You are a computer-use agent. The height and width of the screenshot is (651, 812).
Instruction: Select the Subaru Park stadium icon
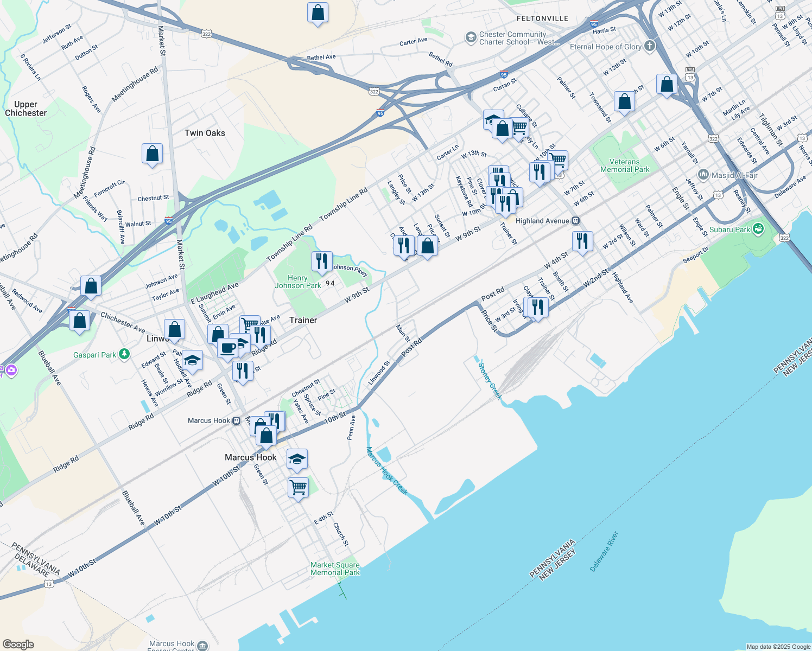[758, 229]
